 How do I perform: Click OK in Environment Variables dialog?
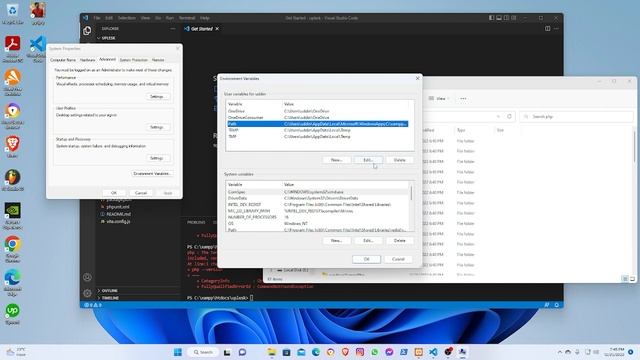coord(366,259)
